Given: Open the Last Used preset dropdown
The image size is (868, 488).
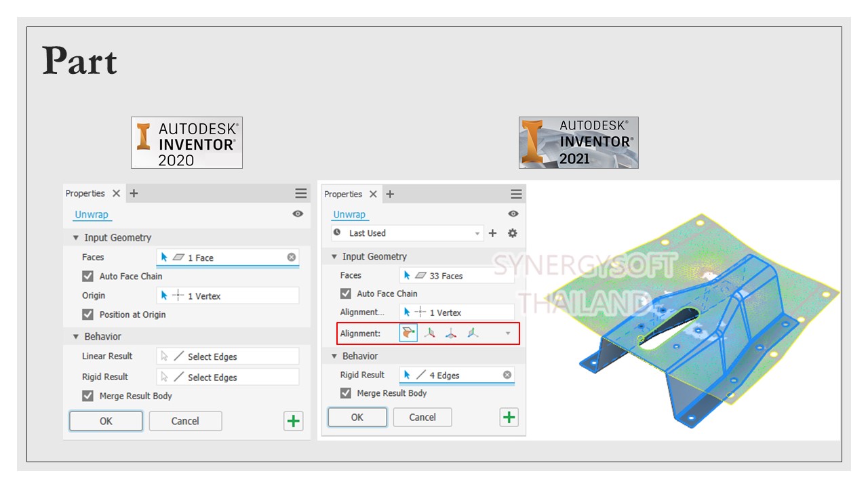Looking at the screenshot, I should pyautogui.click(x=477, y=232).
